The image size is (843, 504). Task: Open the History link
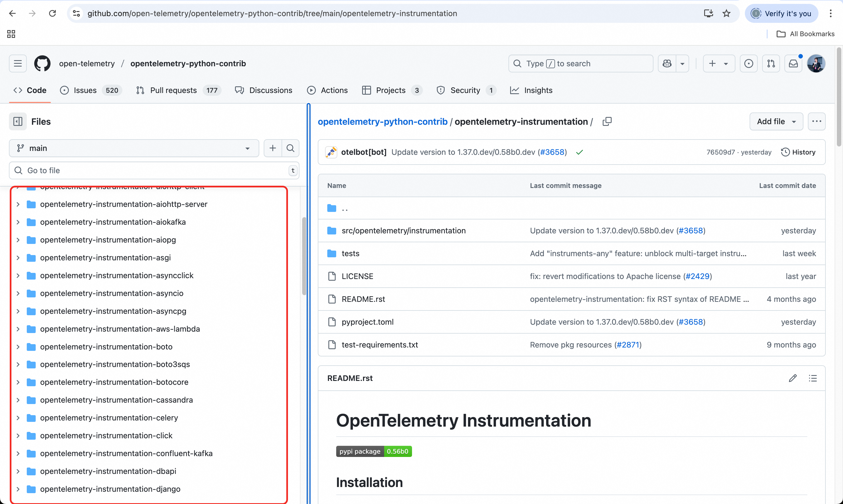click(x=798, y=152)
